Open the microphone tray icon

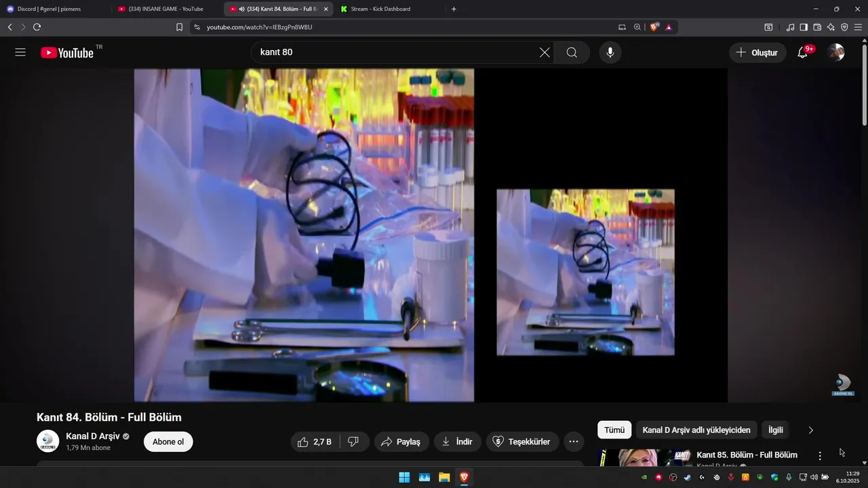pyautogui.click(x=789, y=477)
